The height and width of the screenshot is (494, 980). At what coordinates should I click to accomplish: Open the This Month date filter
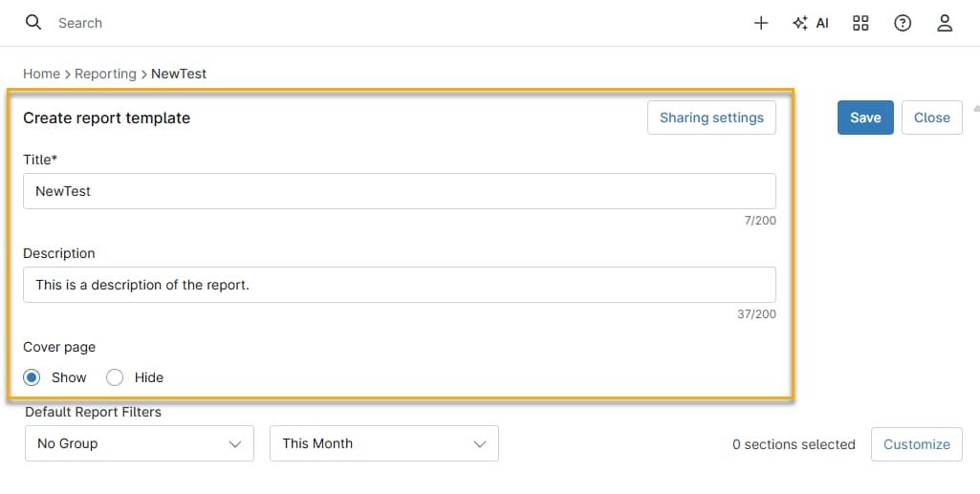pos(384,443)
